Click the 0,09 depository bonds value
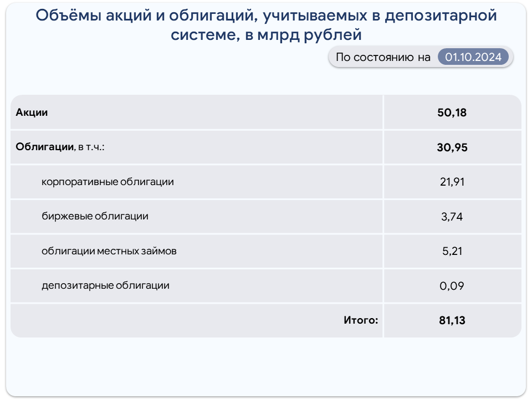532x399 pixels. pyautogui.click(x=452, y=286)
